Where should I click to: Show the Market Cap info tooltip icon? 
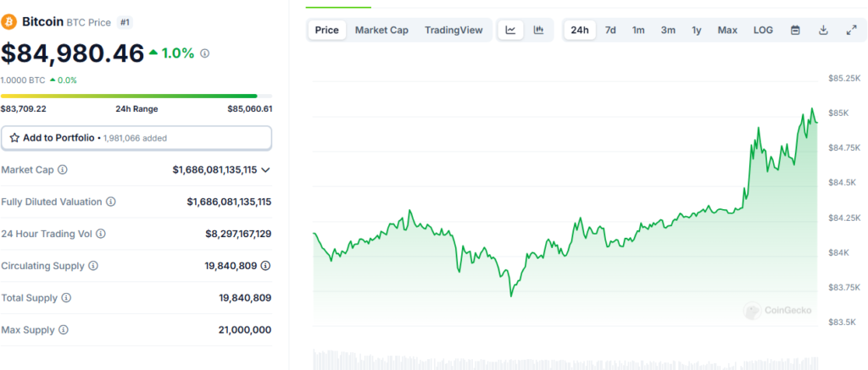[x=63, y=170]
